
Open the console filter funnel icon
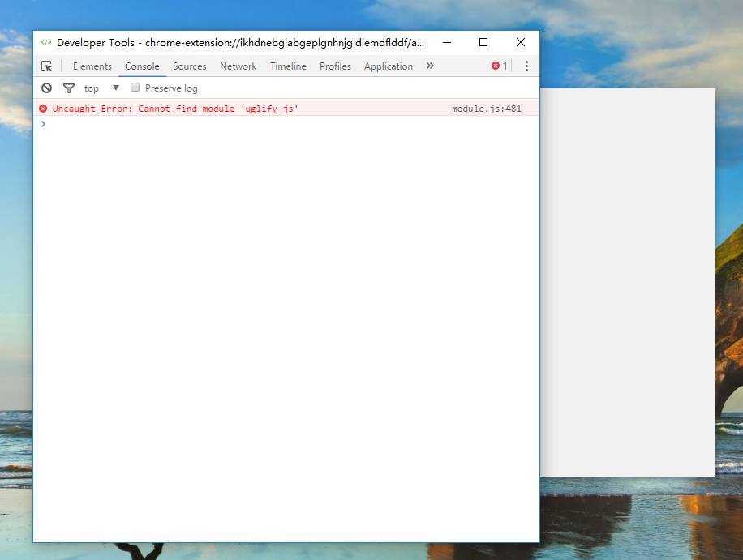(x=69, y=88)
